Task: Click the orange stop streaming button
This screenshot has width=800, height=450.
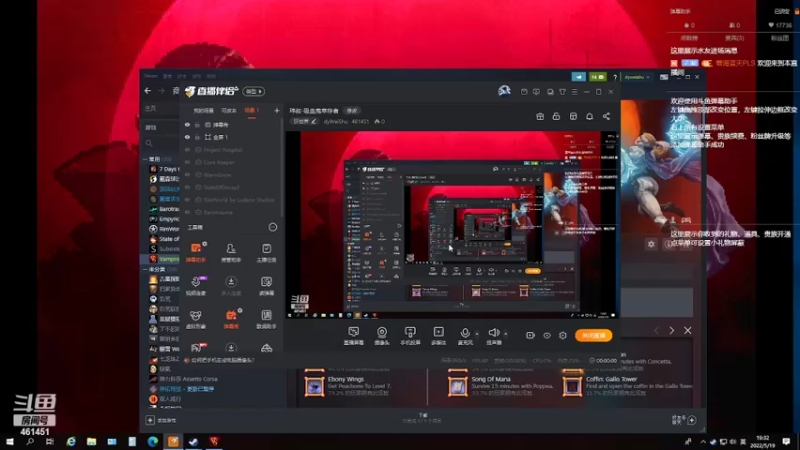Action: coord(593,335)
